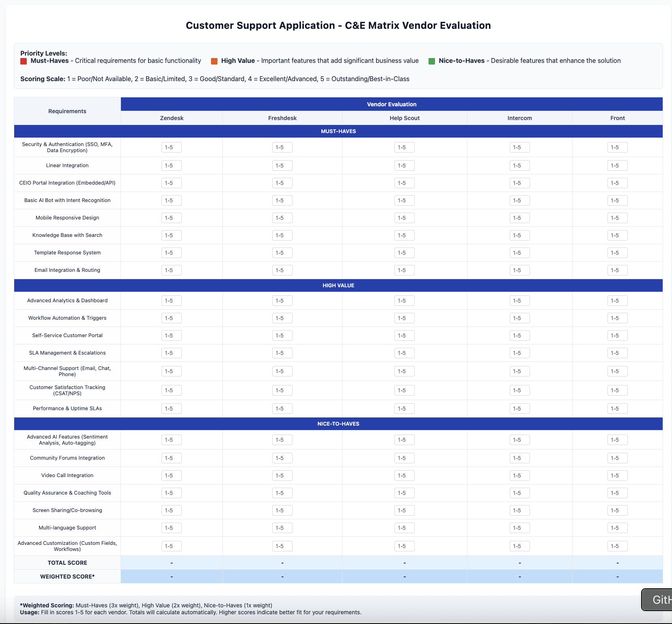This screenshot has height=624, width=672.
Task: Click Front score field for Security & Authentication
Action: tap(618, 147)
